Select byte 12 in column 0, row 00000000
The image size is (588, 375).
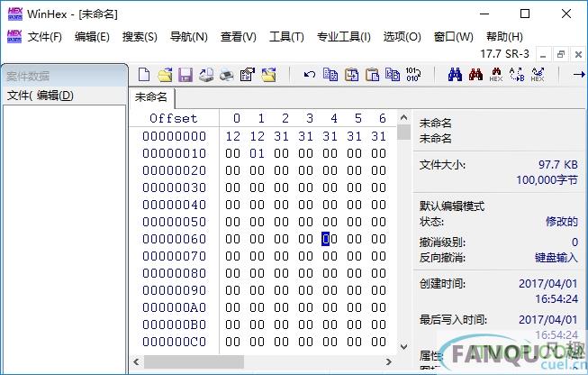coord(233,136)
